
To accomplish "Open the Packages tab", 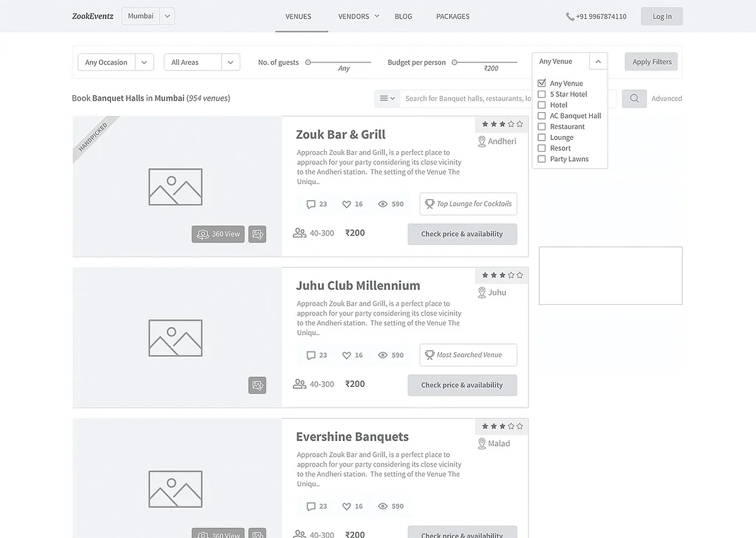I will pos(453,16).
